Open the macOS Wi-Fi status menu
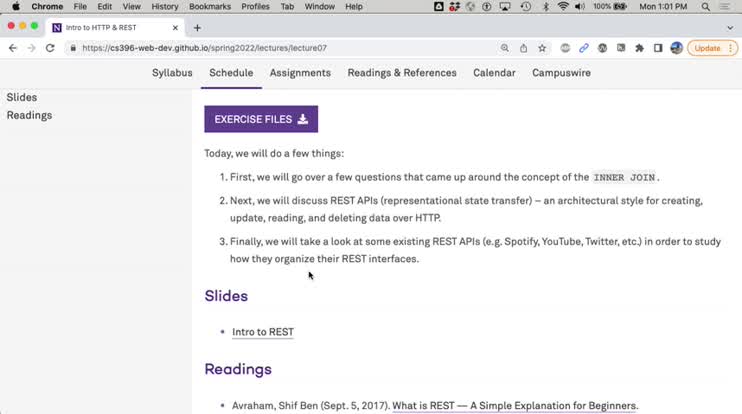742x414 pixels. [x=563, y=7]
